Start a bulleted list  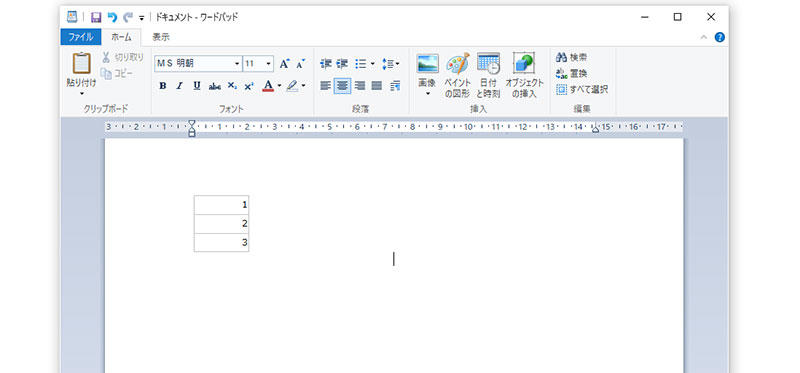click(361, 64)
